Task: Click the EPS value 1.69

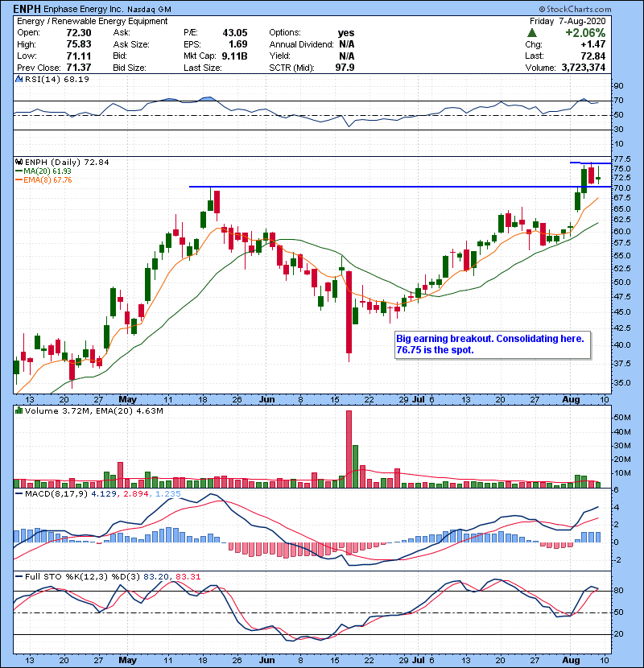Action: click(x=237, y=44)
